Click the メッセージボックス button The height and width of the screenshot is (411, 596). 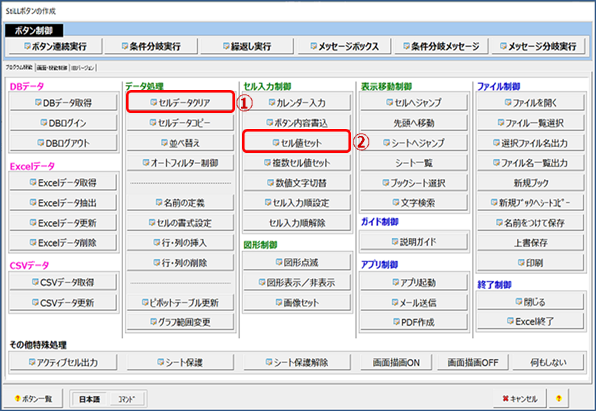click(x=344, y=46)
